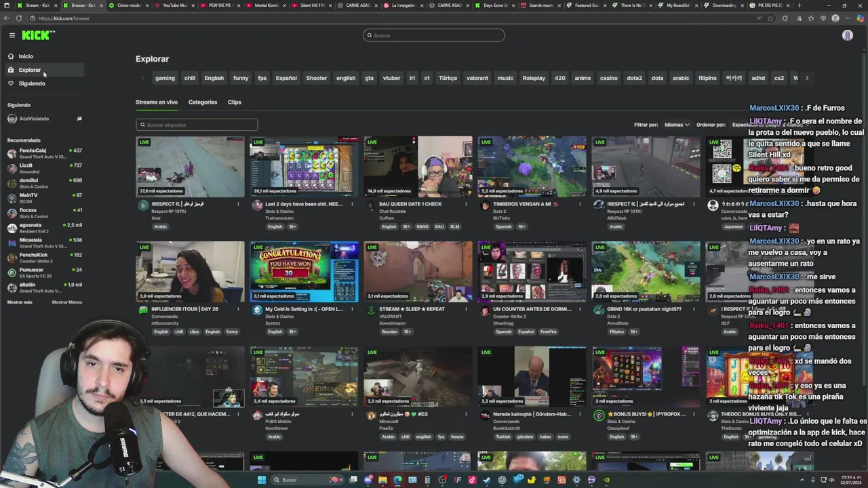
Task: Switch to the 'Days Gone' browser tab
Action: [496, 5]
